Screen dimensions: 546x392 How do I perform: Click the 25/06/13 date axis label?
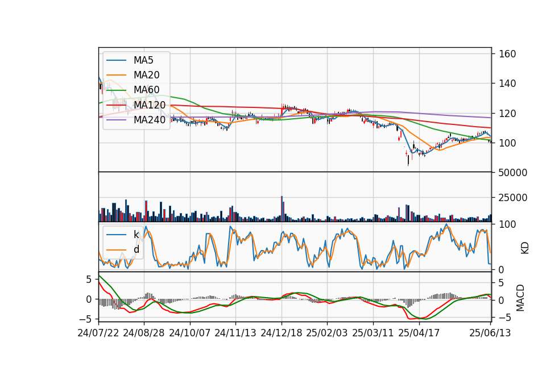coord(490,333)
